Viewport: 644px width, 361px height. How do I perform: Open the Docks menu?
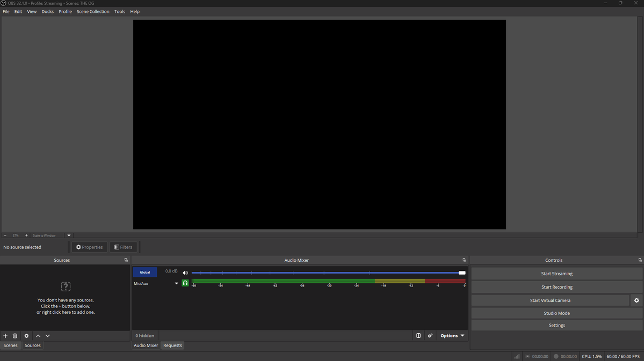click(x=47, y=11)
